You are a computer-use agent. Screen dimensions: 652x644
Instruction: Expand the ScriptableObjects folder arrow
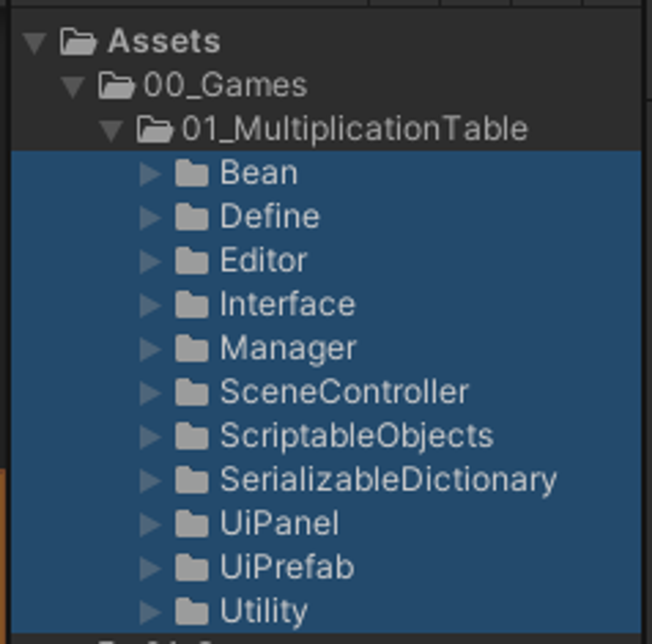150,437
